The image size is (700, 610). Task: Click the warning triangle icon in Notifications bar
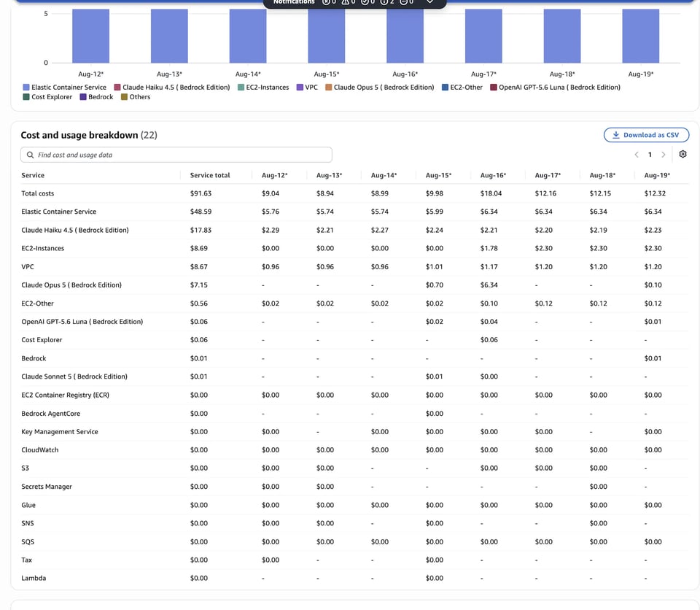click(346, 1)
